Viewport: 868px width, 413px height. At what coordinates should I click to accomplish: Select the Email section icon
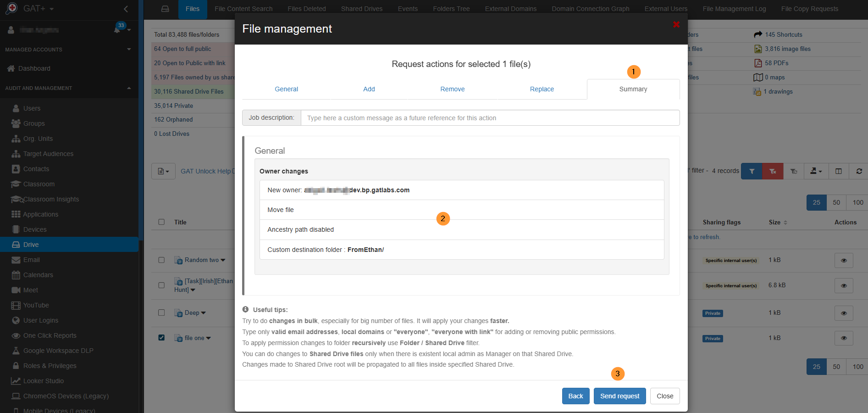[17, 259]
